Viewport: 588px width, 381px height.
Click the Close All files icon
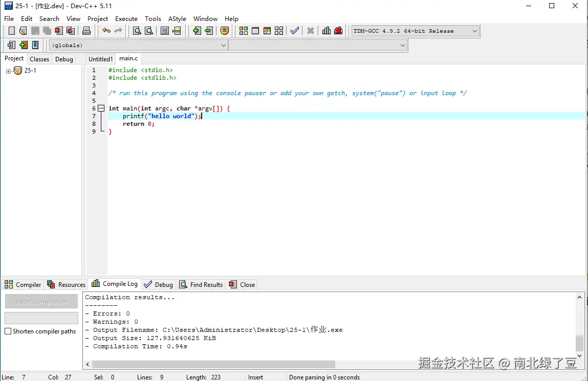click(71, 31)
